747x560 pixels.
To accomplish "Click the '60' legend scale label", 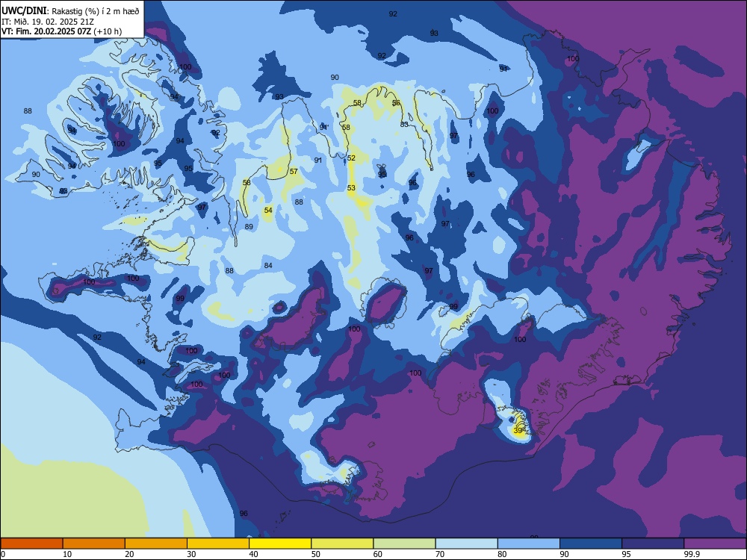I will (378, 554).
